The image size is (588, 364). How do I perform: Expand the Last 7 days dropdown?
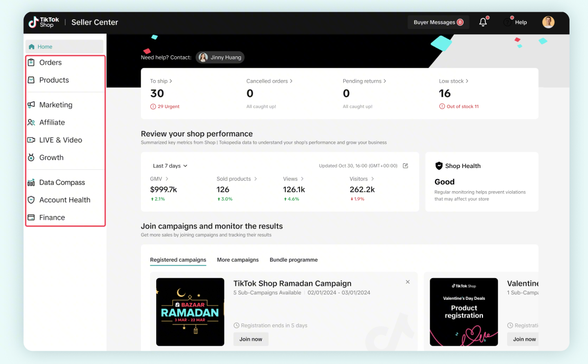click(170, 166)
